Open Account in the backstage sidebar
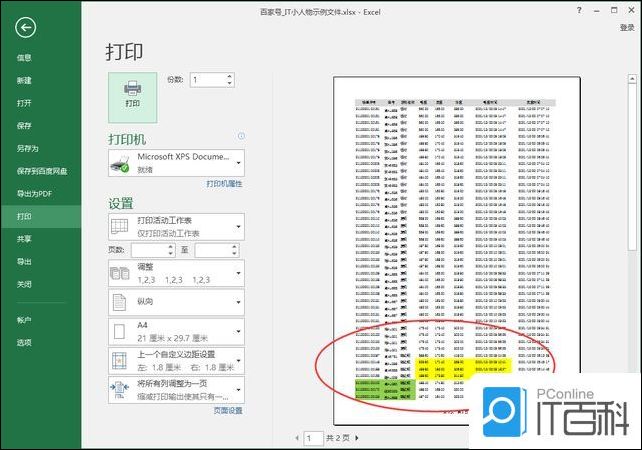 point(24,320)
